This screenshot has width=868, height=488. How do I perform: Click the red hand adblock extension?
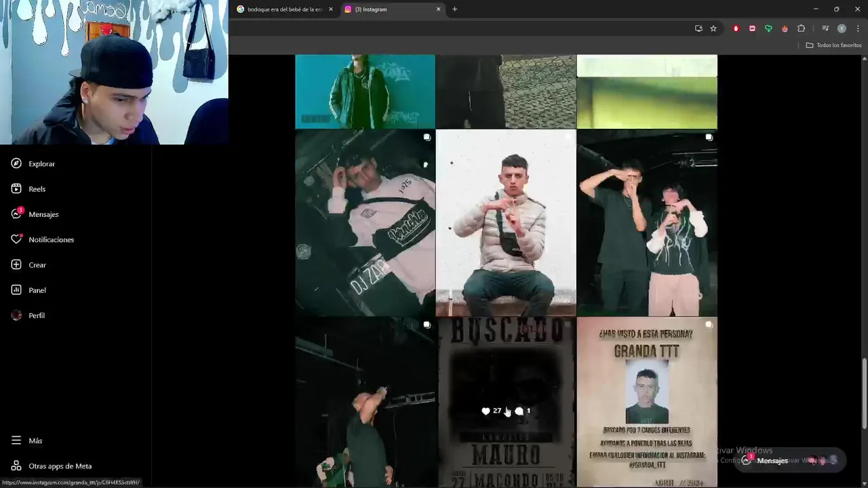click(736, 28)
